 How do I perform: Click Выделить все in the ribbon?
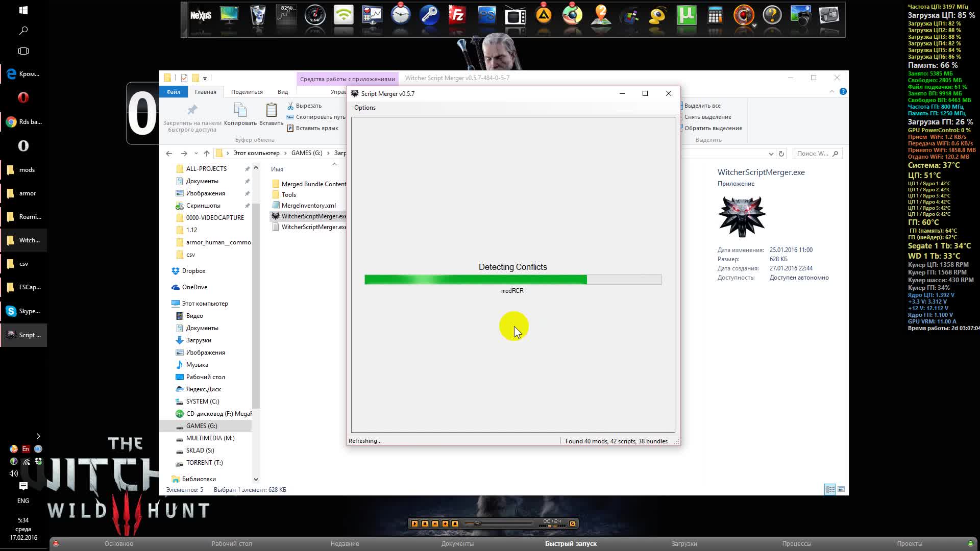pyautogui.click(x=702, y=106)
